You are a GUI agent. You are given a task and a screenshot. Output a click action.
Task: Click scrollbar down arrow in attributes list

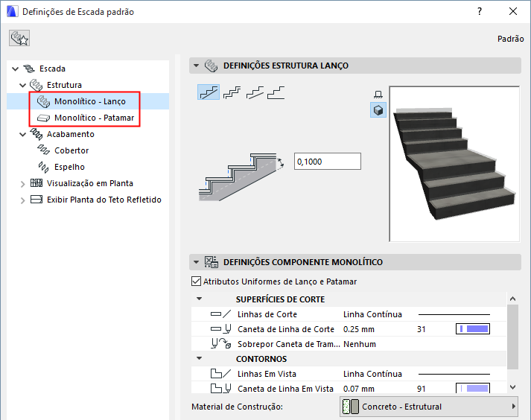[x=512, y=386]
